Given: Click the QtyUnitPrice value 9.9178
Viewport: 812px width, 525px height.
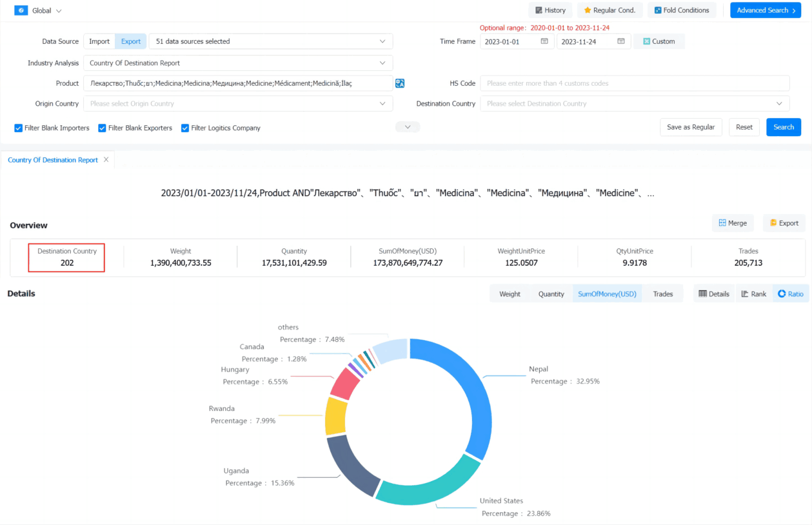Looking at the screenshot, I should coord(635,263).
